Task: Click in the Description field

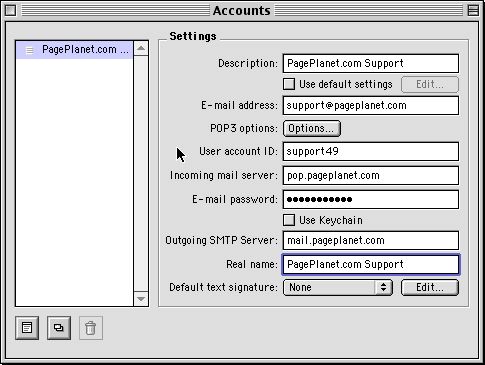Action: tap(371, 63)
